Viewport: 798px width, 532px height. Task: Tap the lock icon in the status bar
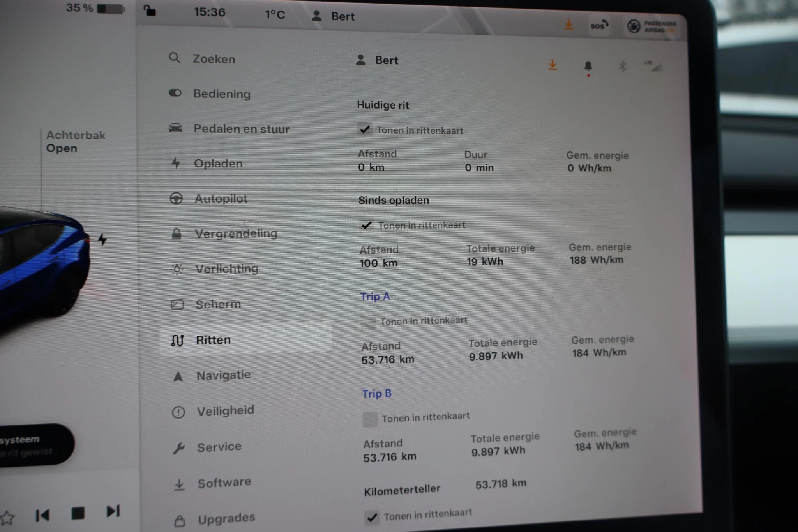tap(150, 11)
